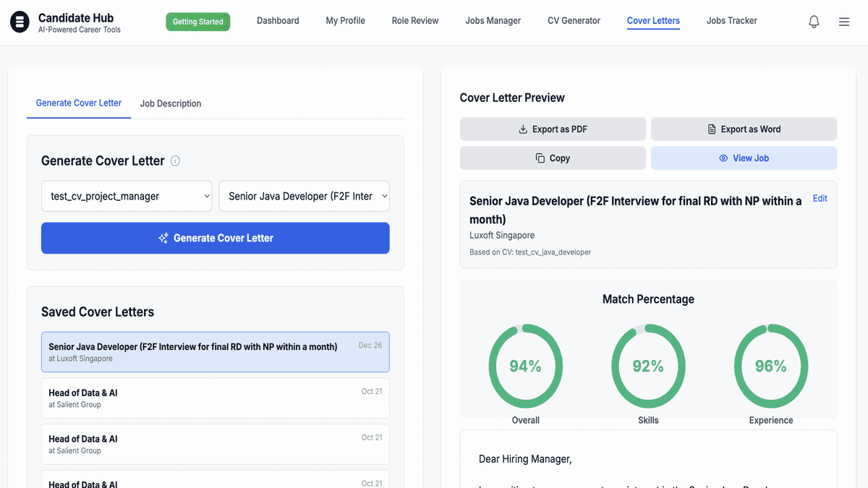
Task: Open the notifications bell icon
Action: coord(814,22)
